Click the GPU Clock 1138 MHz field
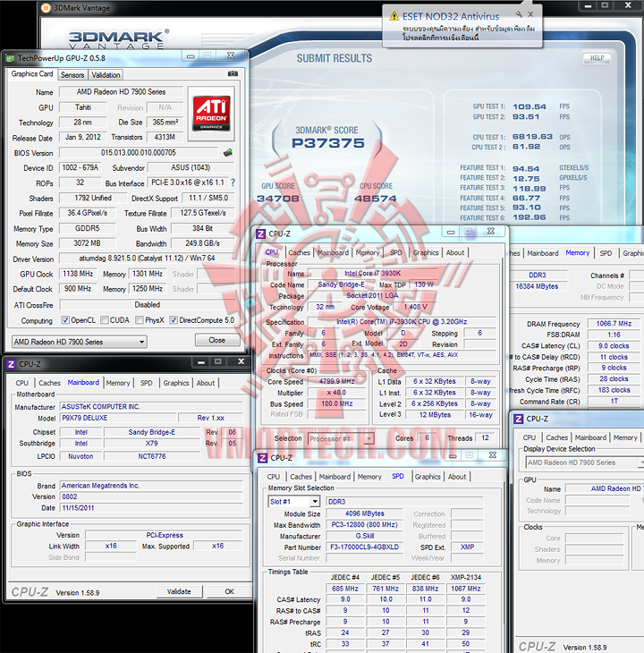Screen dimensions: 644x653 (78, 274)
